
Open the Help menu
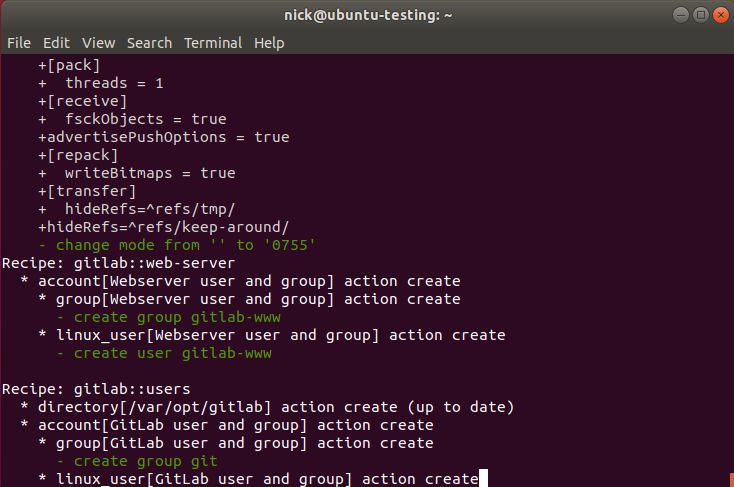click(x=269, y=43)
